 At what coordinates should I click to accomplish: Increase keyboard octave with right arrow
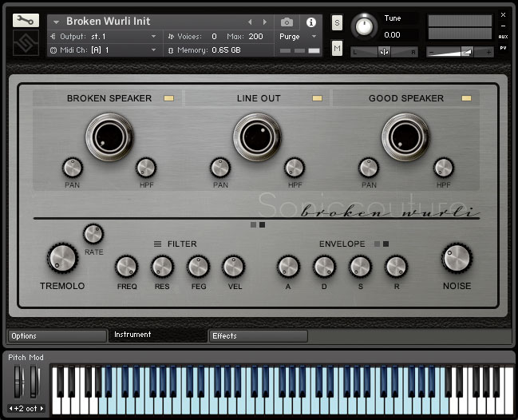tap(42, 409)
